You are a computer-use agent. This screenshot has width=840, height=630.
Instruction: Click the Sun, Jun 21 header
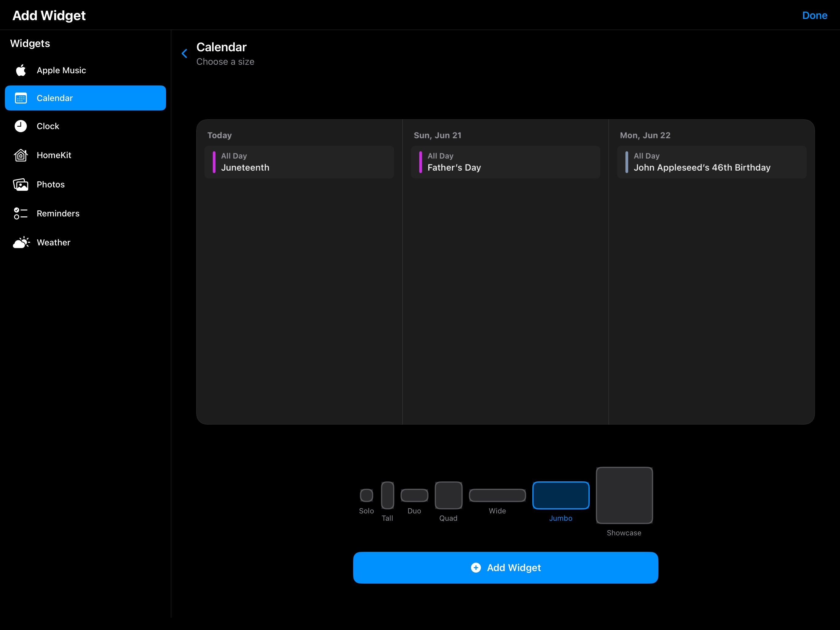click(437, 135)
